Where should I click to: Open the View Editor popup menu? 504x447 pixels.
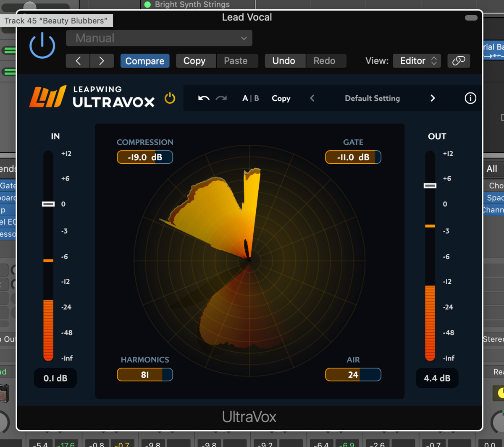click(417, 61)
